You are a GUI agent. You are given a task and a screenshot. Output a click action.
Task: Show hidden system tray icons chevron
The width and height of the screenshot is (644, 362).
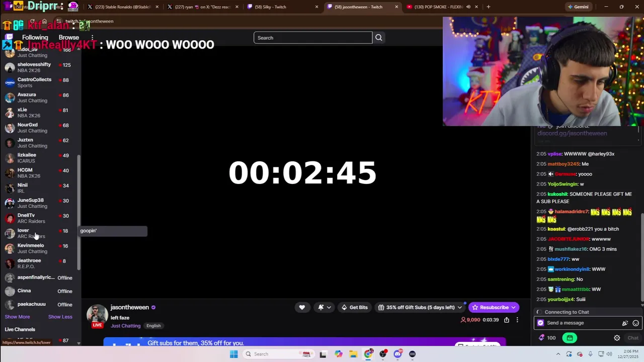pos(559,354)
